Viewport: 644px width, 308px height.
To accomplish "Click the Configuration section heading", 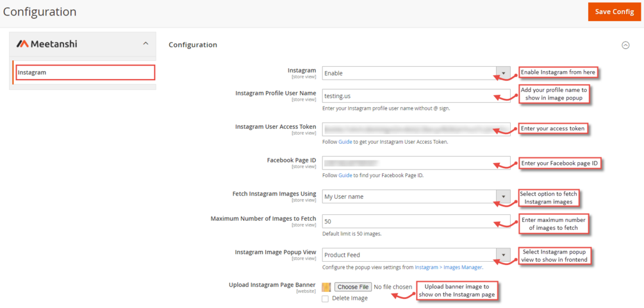I will [x=193, y=45].
